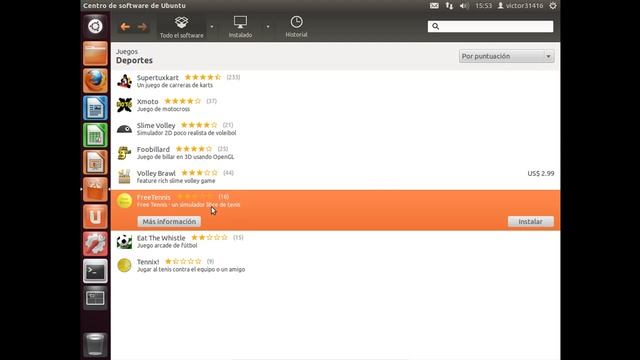Screen dimensions: 640x360
Task: Open the victor31416 user menu
Action: [x=520, y=6]
